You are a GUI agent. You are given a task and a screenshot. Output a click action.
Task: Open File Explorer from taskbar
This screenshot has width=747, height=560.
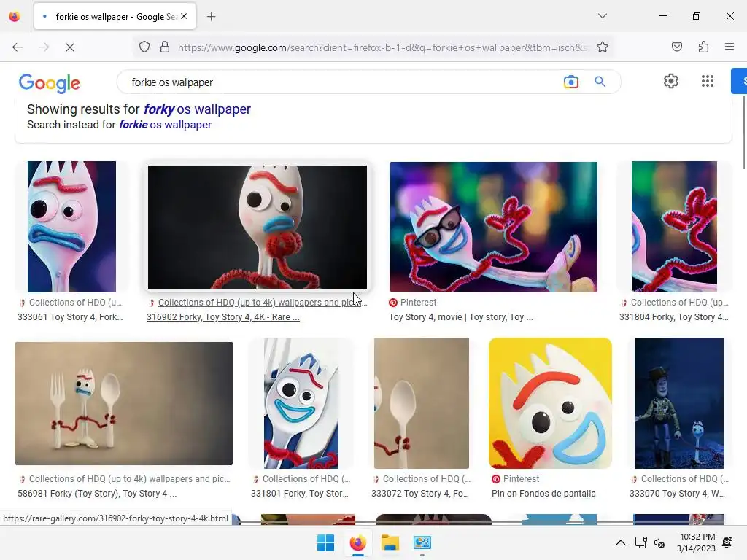pyautogui.click(x=390, y=542)
